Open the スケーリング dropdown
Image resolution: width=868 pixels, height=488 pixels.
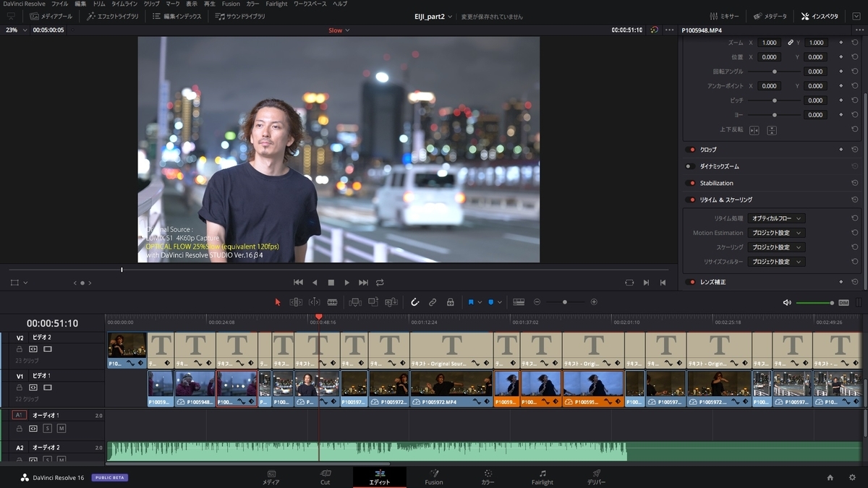tap(778, 247)
